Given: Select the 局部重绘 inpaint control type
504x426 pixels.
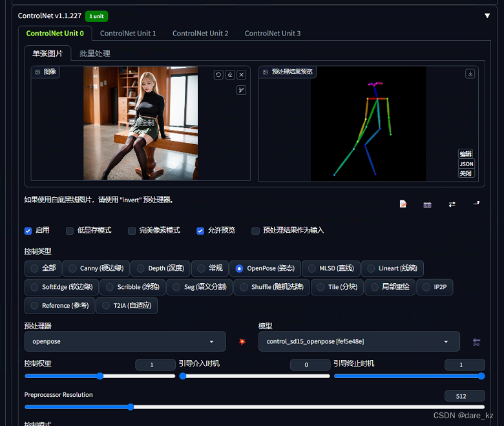Looking at the screenshot, I should pos(390,287).
